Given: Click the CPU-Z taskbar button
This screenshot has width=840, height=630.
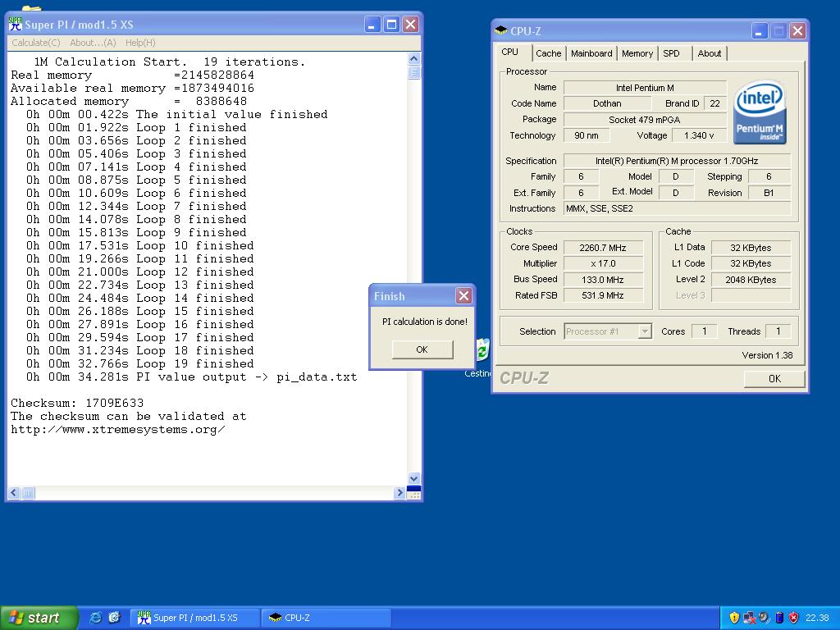Looking at the screenshot, I should (326, 618).
